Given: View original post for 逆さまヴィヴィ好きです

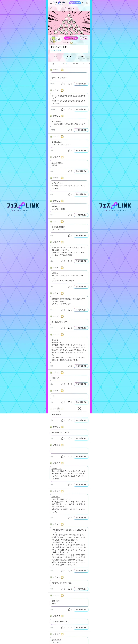Looking at the screenshot, I should coord(81,438).
